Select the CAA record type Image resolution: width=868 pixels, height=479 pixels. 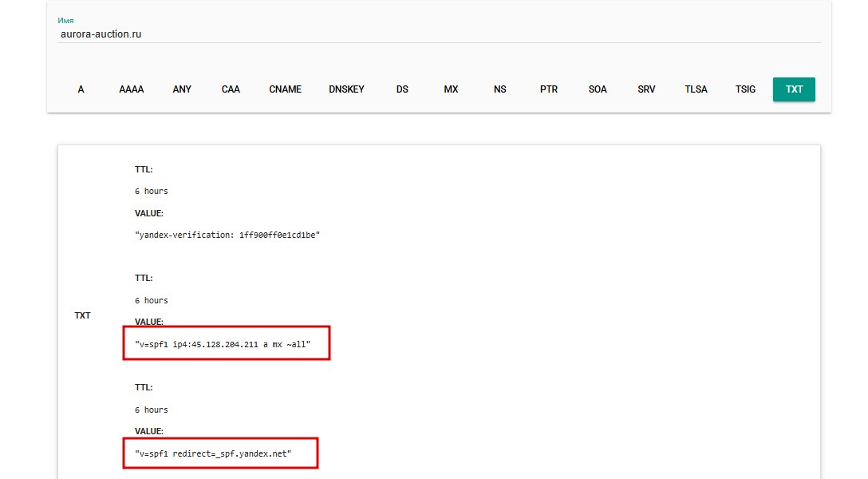(231, 89)
